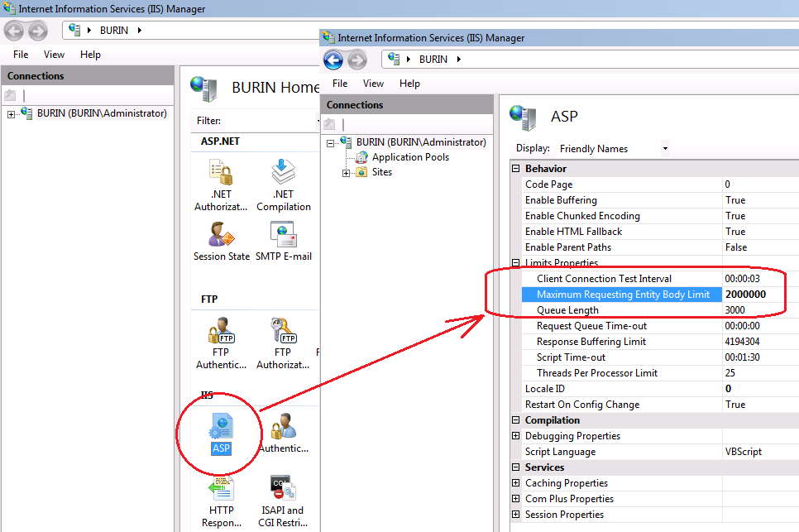Select Restart On Config Change row

point(660,405)
